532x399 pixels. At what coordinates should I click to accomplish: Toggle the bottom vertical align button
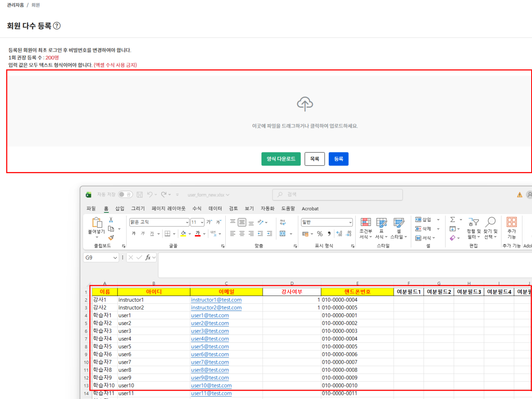pyautogui.click(x=251, y=223)
